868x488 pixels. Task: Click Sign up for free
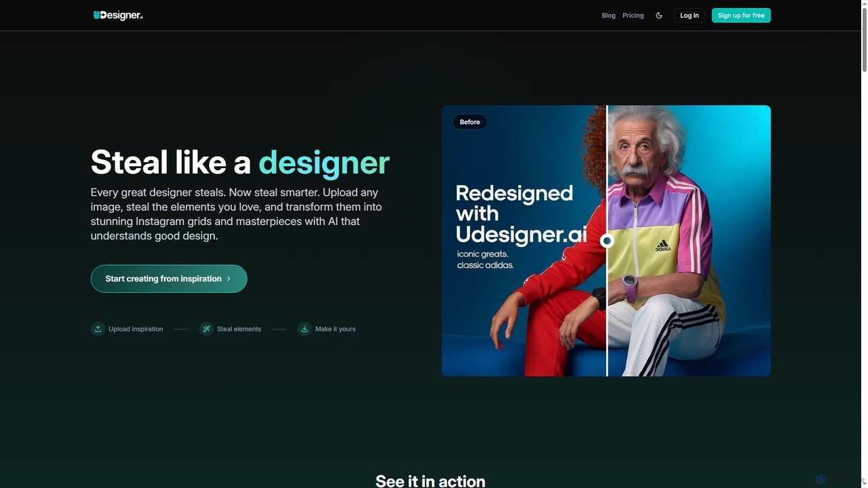(741, 16)
